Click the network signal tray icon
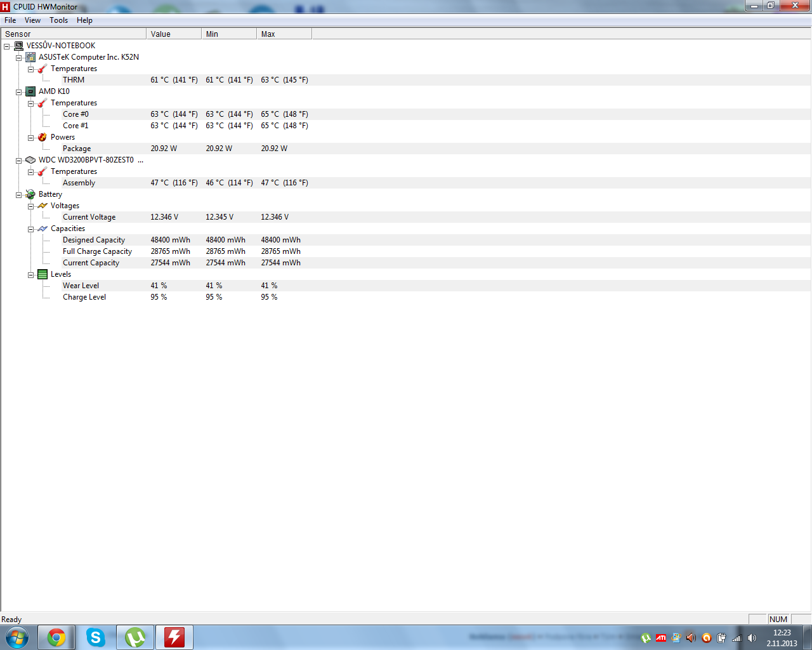 [737, 638]
